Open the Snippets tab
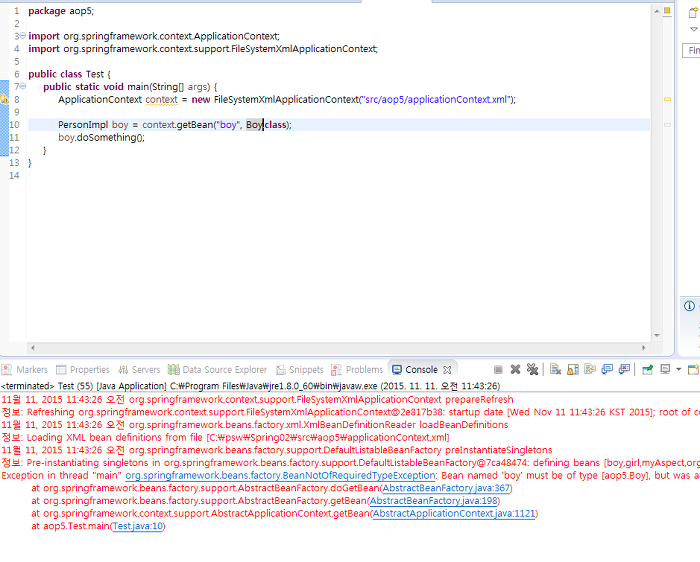Viewport: 700px width, 562px height. click(x=300, y=370)
